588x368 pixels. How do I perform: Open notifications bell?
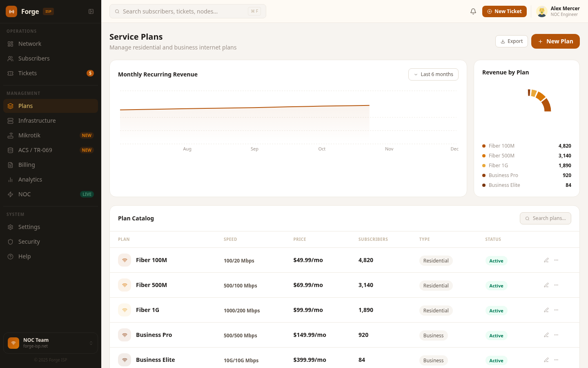click(x=473, y=11)
